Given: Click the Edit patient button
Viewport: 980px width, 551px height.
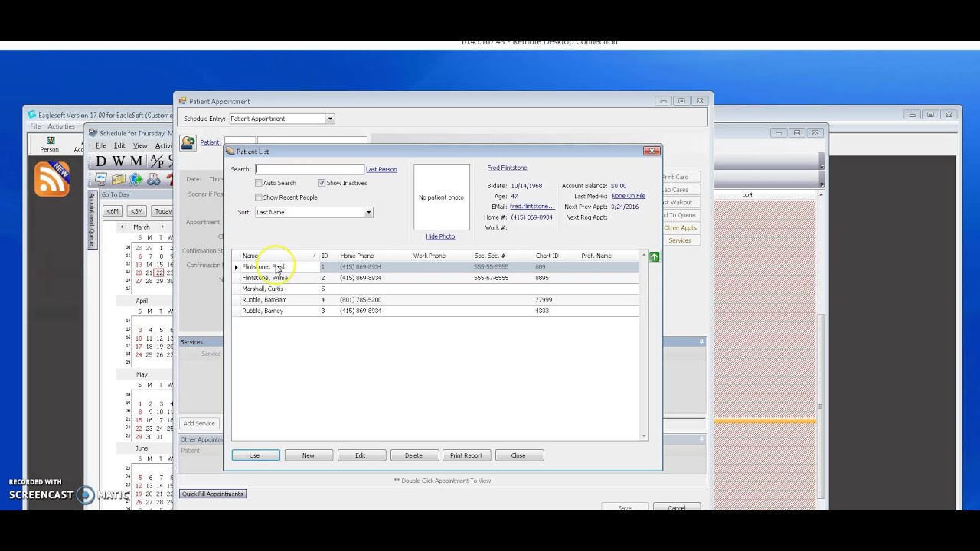Looking at the screenshot, I should point(360,455).
